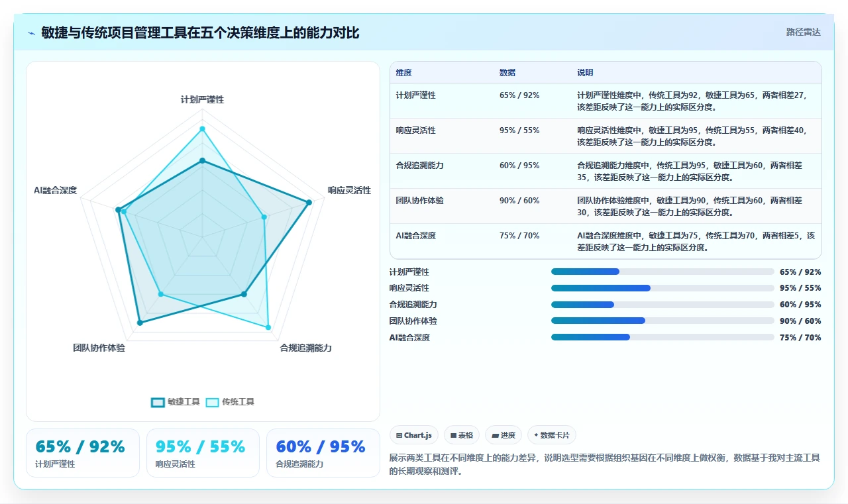Image resolution: width=848 pixels, height=504 pixels.
Task: Click the 表格 tag
Action: [462, 435]
